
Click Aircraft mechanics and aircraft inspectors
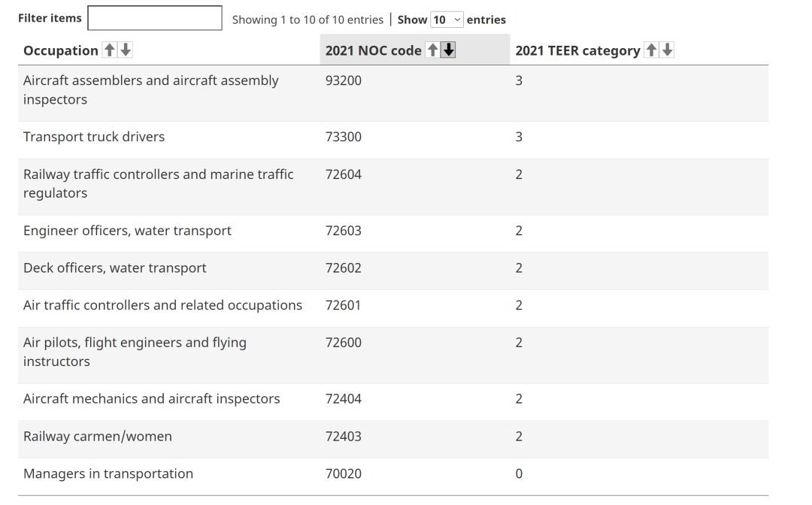click(152, 399)
